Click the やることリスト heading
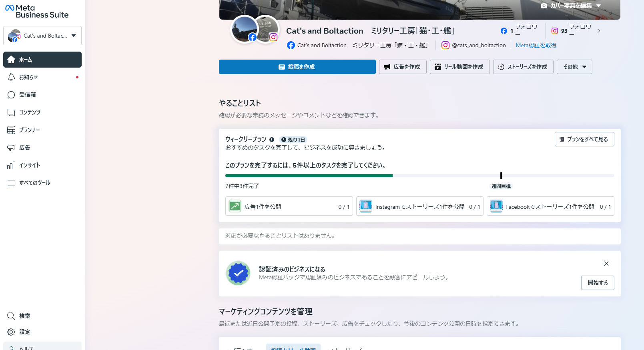The width and height of the screenshot is (644, 350). (240, 103)
